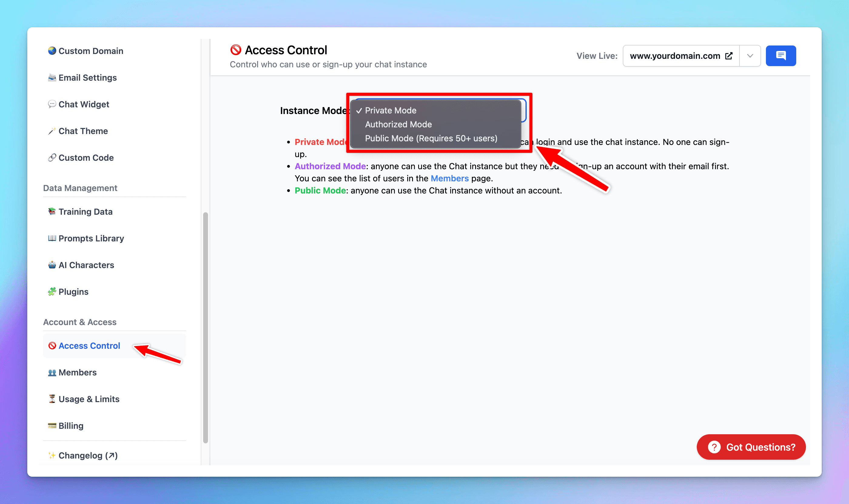
Task: Click the credit card Billing icon
Action: click(52, 425)
